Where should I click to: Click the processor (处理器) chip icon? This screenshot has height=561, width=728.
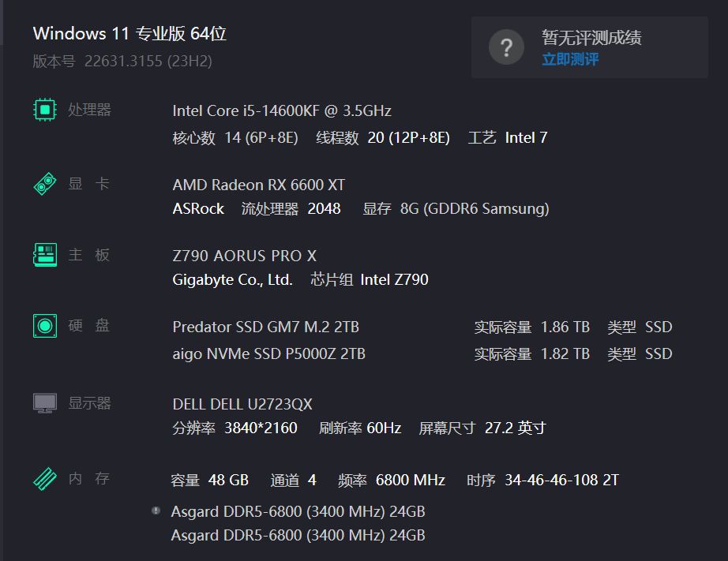click(45, 110)
